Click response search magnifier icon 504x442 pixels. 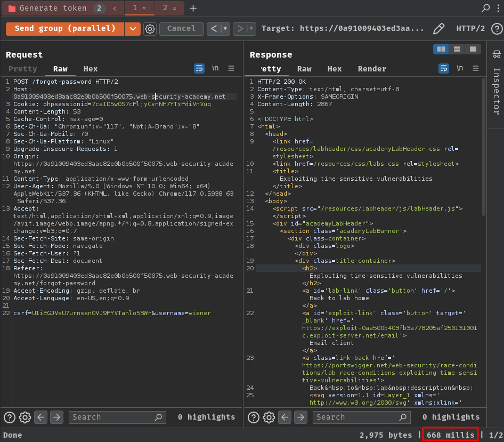(403, 417)
